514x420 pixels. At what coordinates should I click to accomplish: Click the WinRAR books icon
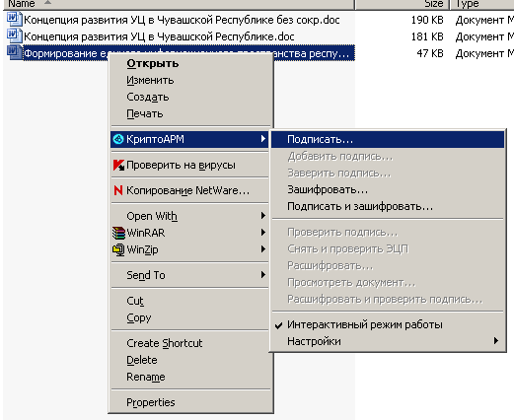coord(118,233)
